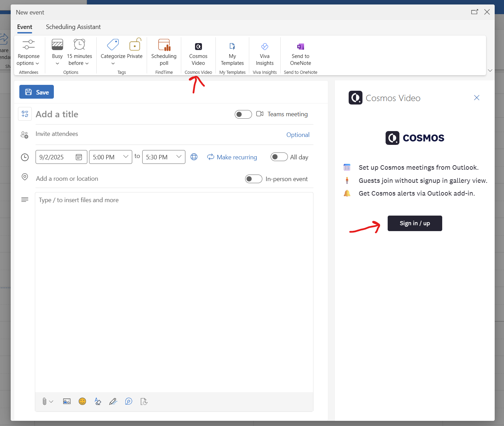This screenshot has height=426, width=504.
Task: Click the attendees people icon
Action: (x=25, y=135)
